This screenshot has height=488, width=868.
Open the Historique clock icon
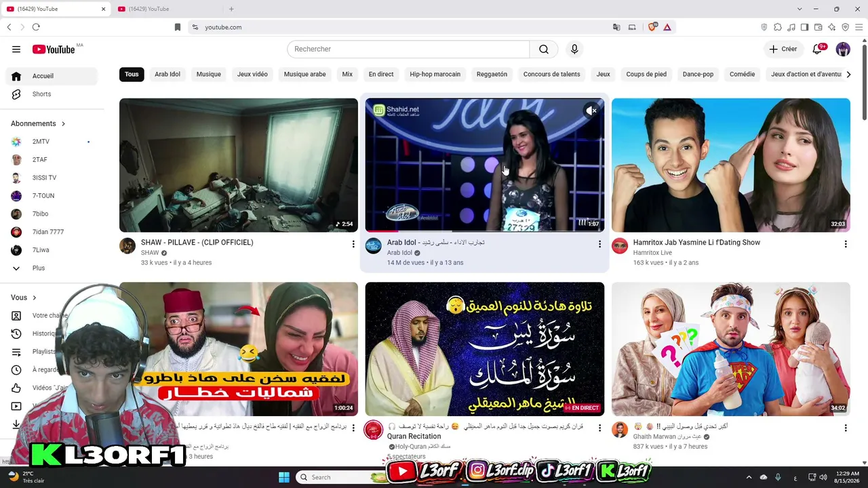(x=16, y=333)
